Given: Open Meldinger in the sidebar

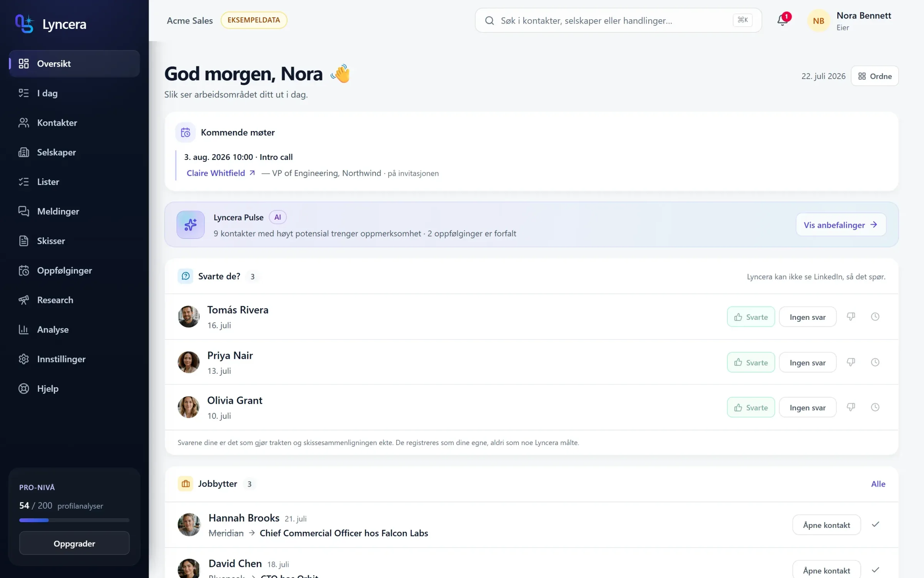Looking at the screenshot, I should point(74,211).
